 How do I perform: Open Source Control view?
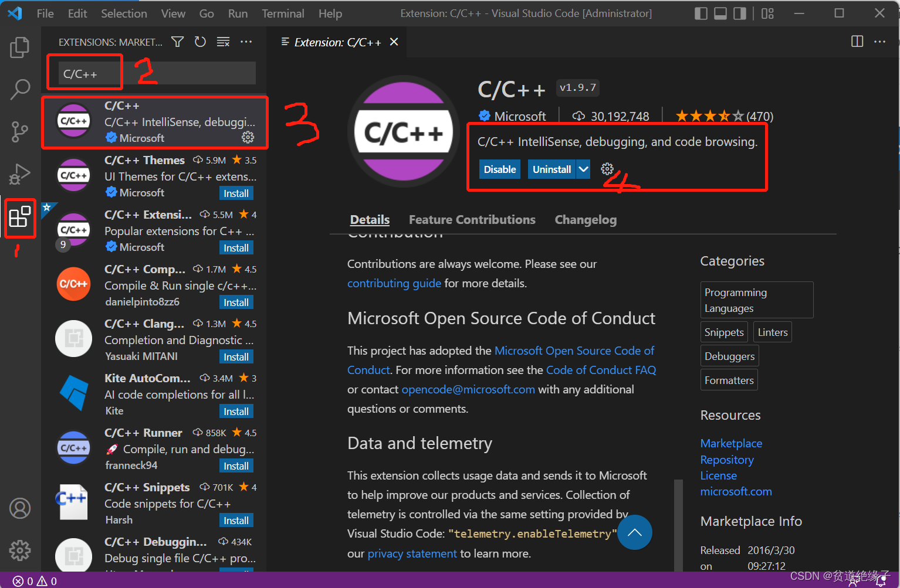(x=20, y=132)
